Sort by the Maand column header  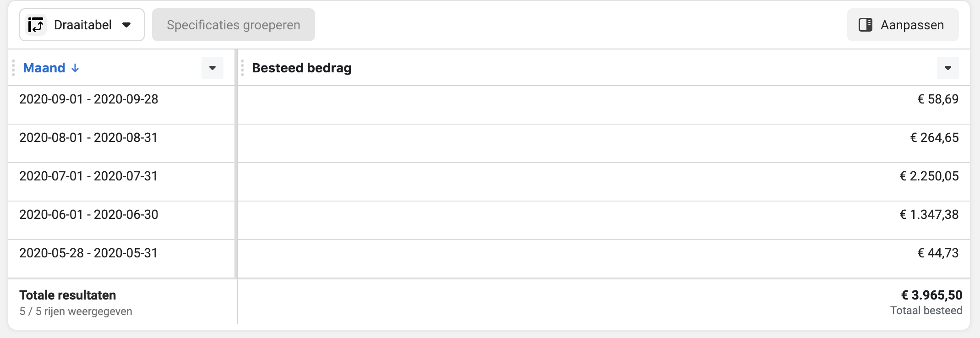[44, 68]
